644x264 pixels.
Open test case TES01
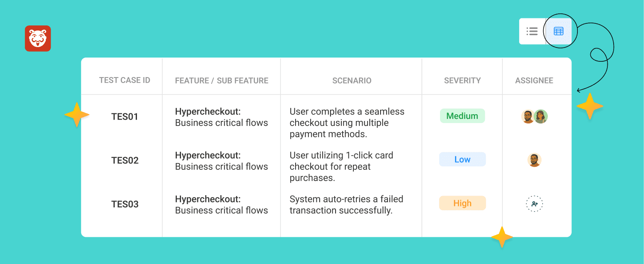[x=124, y=117]
